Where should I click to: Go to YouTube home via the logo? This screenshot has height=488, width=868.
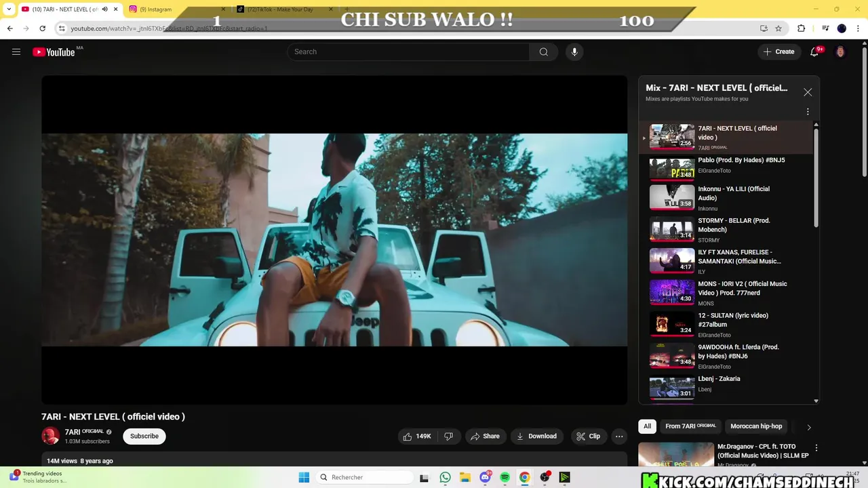pos(54,52)
